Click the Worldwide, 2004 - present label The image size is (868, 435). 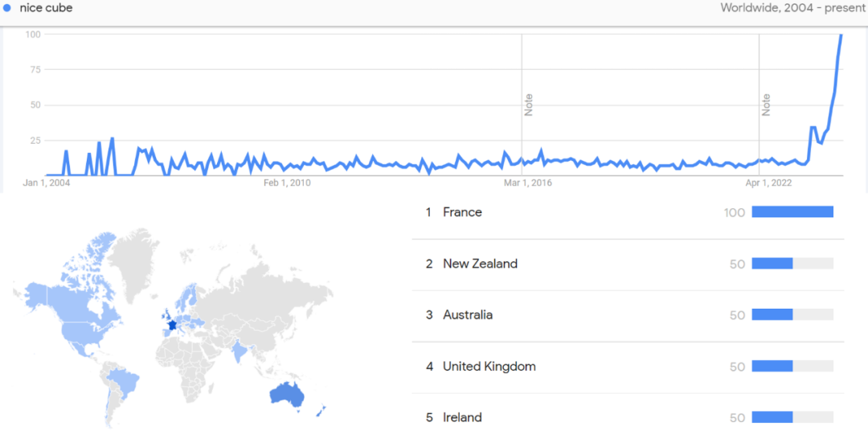tap(792, 8)
